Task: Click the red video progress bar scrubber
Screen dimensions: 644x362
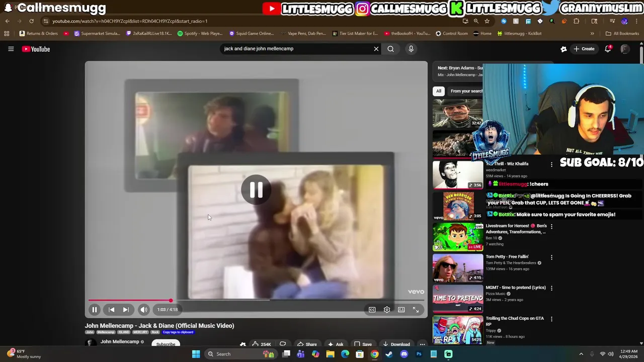Action: (171, 301)
